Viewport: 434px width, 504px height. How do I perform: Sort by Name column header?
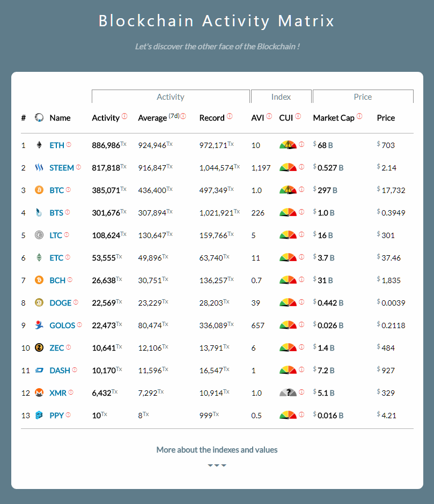60,118
